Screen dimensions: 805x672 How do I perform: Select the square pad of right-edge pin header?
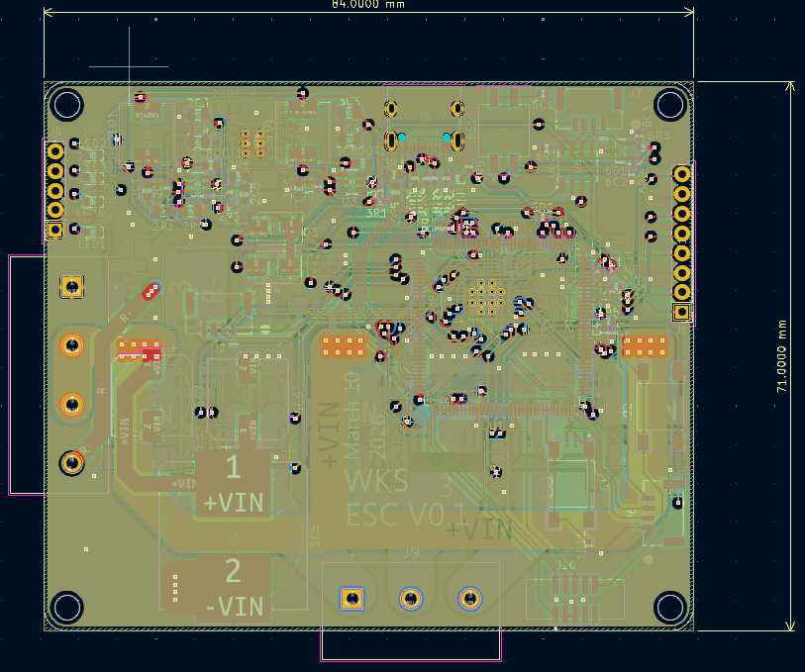click(681, 312)
